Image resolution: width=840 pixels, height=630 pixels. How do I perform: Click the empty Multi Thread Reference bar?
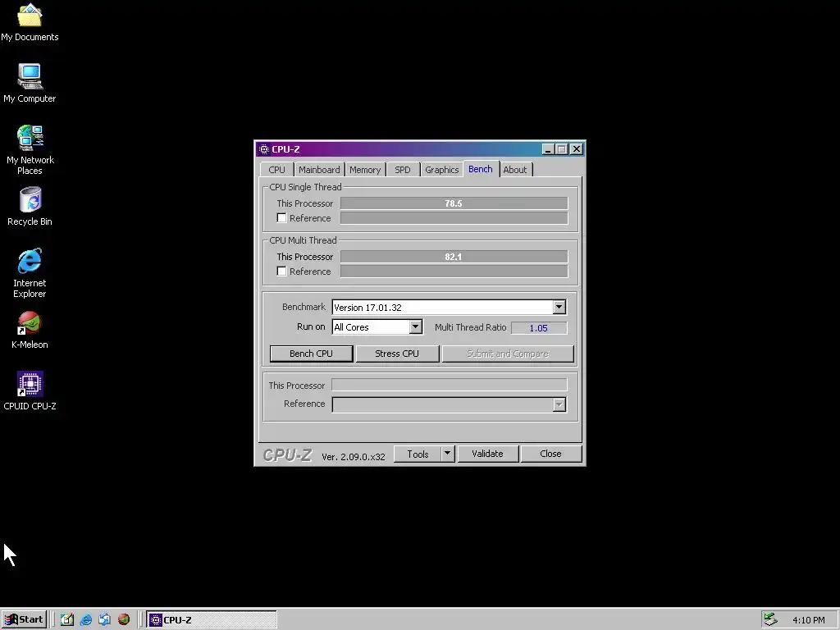[x=454, y=271]
